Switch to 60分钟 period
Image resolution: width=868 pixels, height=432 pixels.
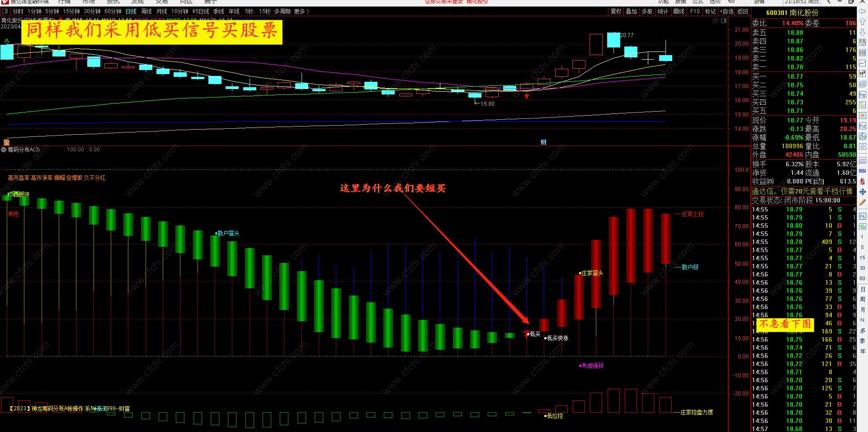coord(113,11)
